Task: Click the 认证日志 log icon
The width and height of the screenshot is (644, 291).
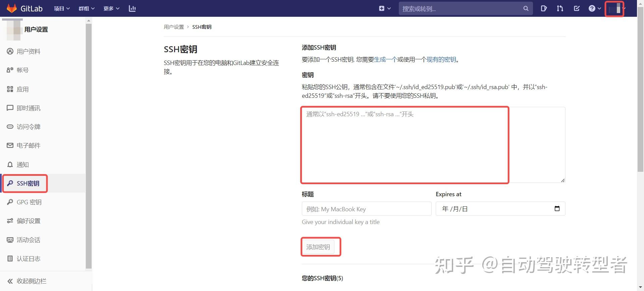Action: [x=10, y=259]
